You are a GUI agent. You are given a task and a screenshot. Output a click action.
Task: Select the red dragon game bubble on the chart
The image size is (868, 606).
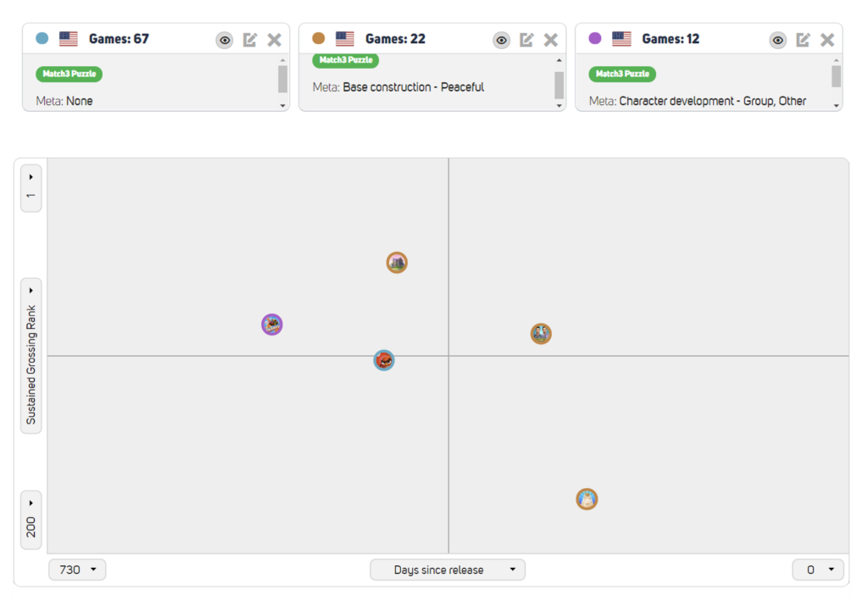pos(383,360)
